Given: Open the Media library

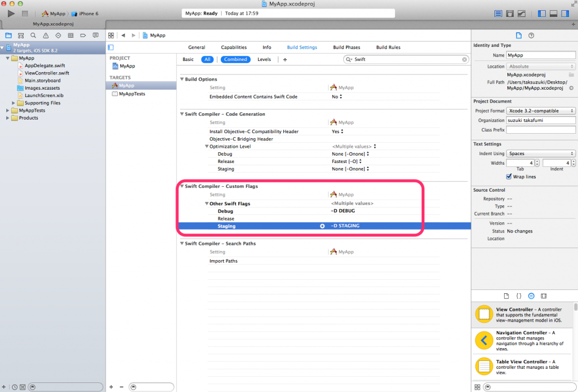Looking at the screenshot, I should pos(544,296).
